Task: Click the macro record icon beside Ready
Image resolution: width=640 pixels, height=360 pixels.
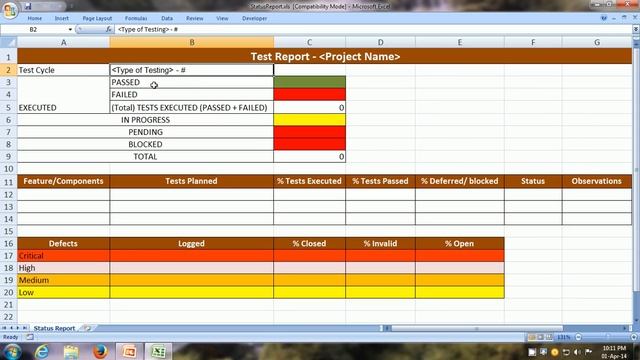Action: tap(30, 337)
